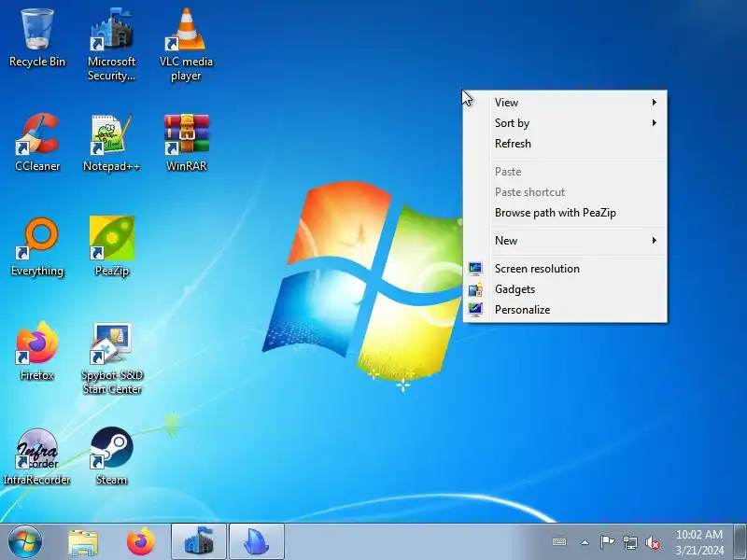Click the Show desktop strip by the clock
Image resolution: width=747 pixels, height=560 pixels.
tap(740, 542)
